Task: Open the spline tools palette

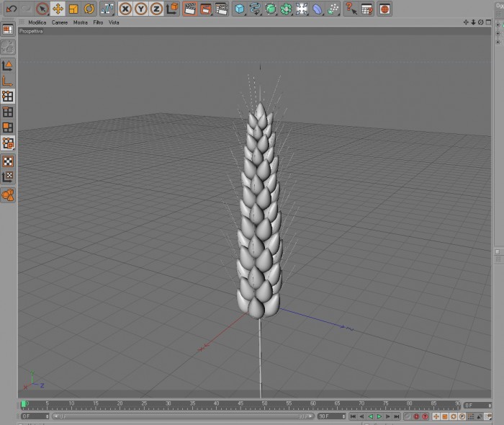Action: point(255,9)
